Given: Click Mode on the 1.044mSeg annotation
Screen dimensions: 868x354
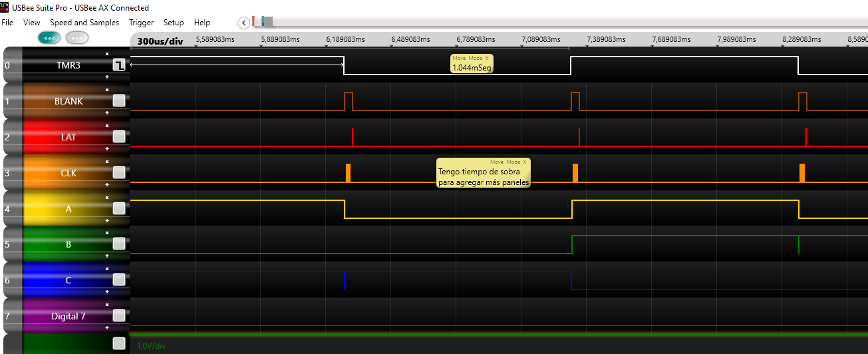Looking at the screenshot, I should (475, 58).
